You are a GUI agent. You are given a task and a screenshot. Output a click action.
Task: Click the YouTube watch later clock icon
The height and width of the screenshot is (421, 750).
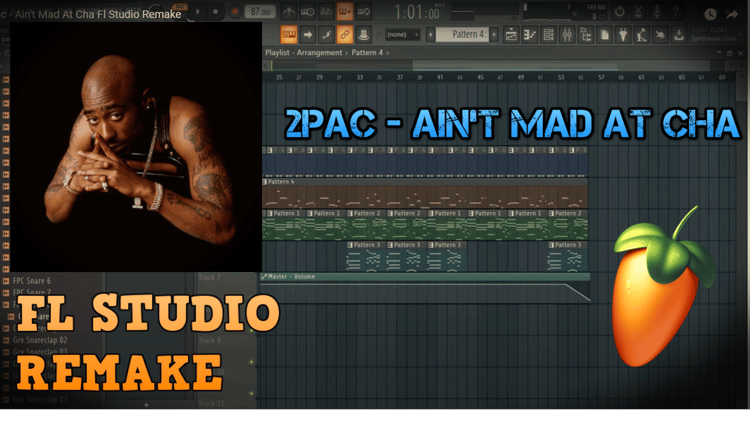point(710,14)
